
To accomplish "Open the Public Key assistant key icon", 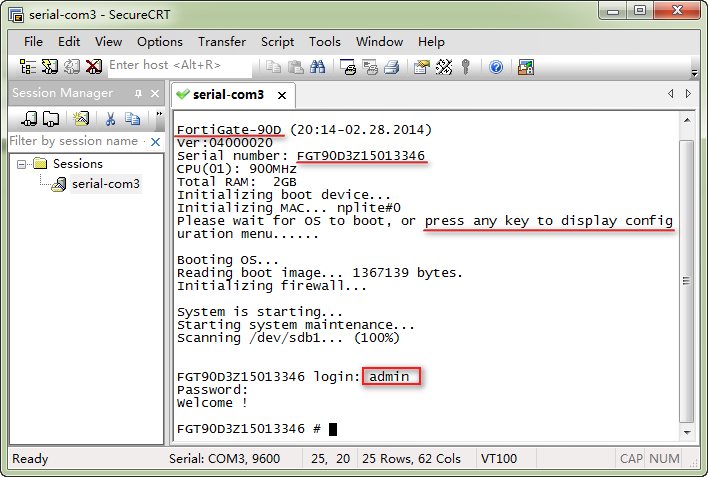I will [x=466, y=67].
